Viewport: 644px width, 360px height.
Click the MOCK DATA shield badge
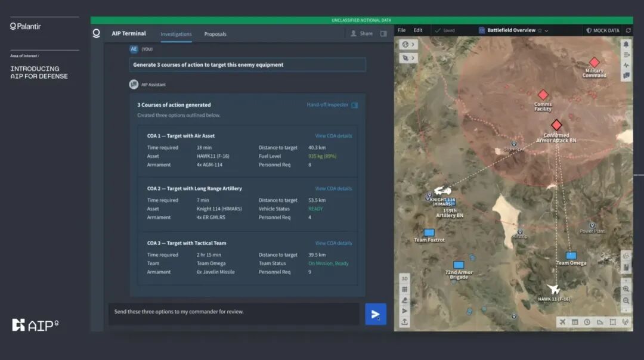click(x=602, y=30)
